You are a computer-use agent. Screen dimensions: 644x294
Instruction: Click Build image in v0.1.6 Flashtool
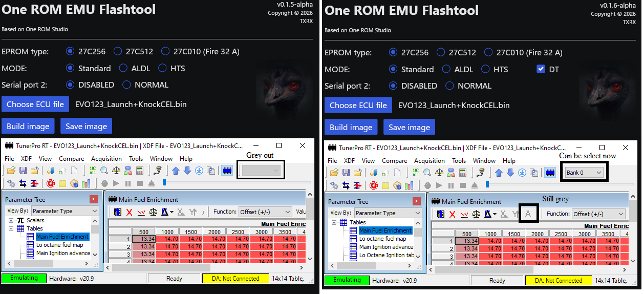pos(351,127)
